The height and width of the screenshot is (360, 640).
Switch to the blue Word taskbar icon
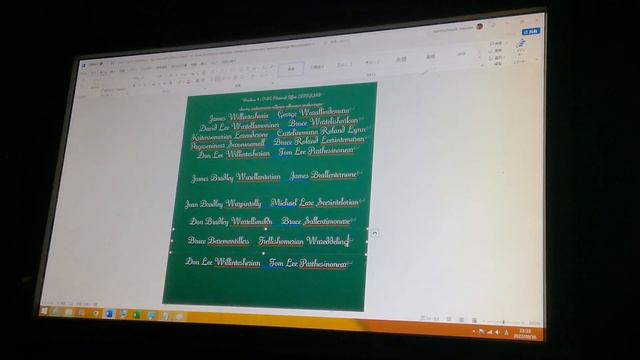(109, 313)
